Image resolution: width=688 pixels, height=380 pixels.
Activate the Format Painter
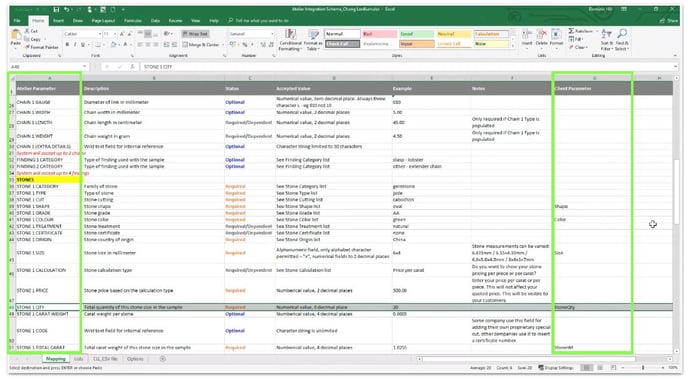[41, 47]
